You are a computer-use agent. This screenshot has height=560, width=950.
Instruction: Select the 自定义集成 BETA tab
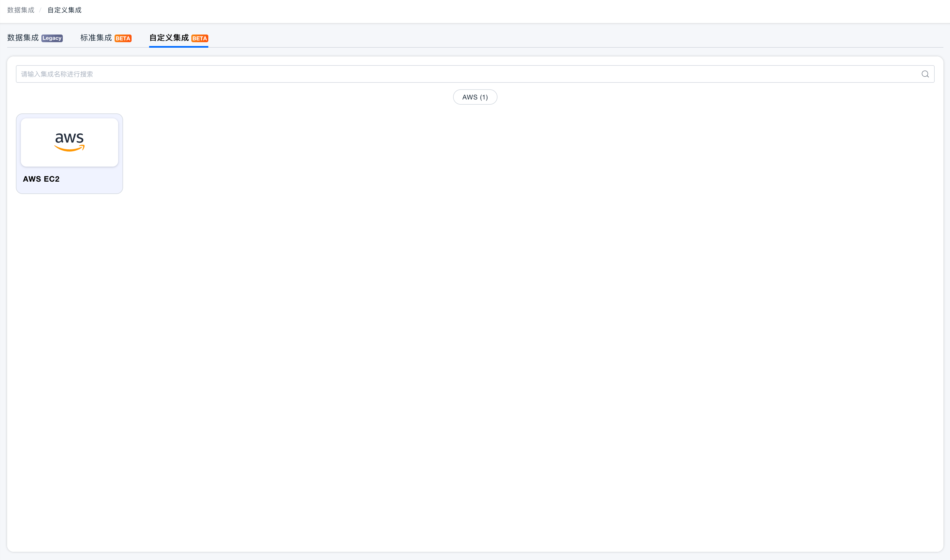pyautogui.click(x=178, y=38)
